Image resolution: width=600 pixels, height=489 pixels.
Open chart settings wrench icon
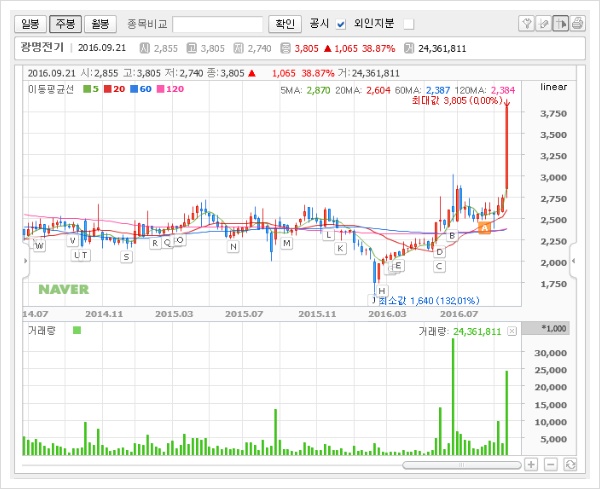click(527, 23)
